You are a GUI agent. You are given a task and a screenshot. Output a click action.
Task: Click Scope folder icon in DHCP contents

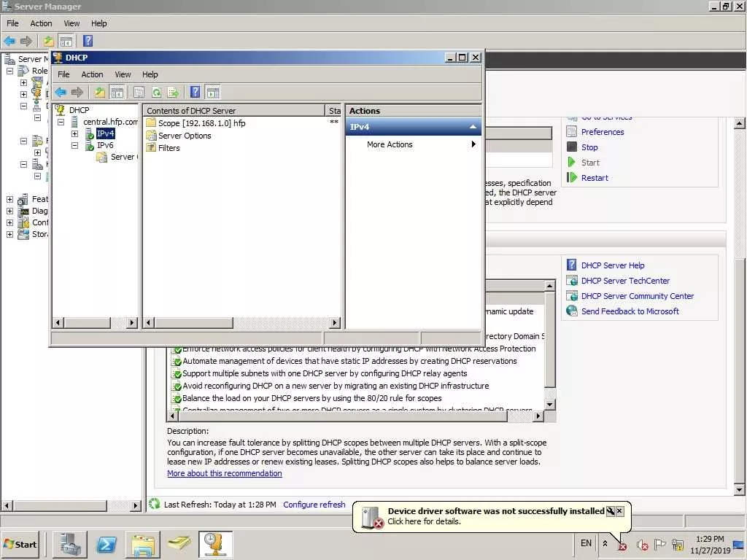pos(151,122)
